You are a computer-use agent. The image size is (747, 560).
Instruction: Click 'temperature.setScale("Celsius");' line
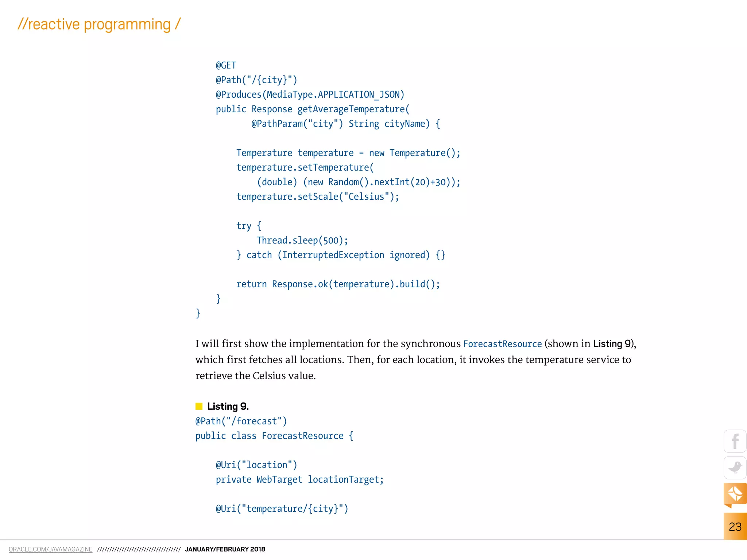pos(318,197)
